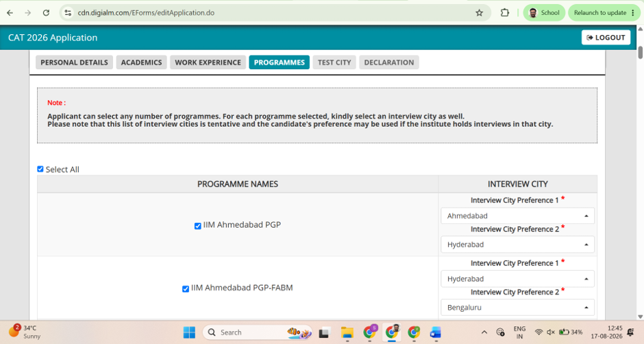Reload the current page

[46, 13]
